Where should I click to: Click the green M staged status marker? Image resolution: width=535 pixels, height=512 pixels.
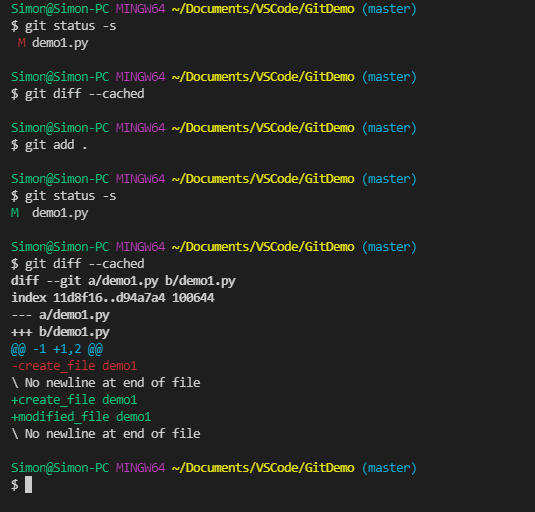15,213
